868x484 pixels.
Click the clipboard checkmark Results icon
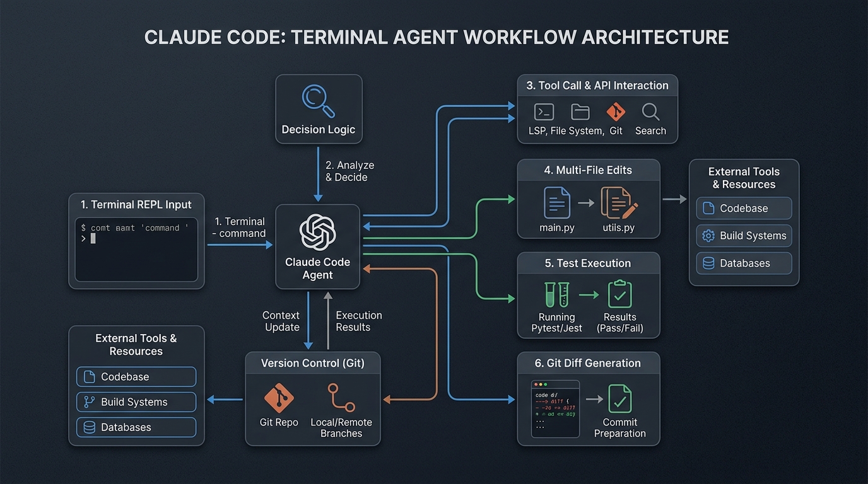[x=619, y=294]
